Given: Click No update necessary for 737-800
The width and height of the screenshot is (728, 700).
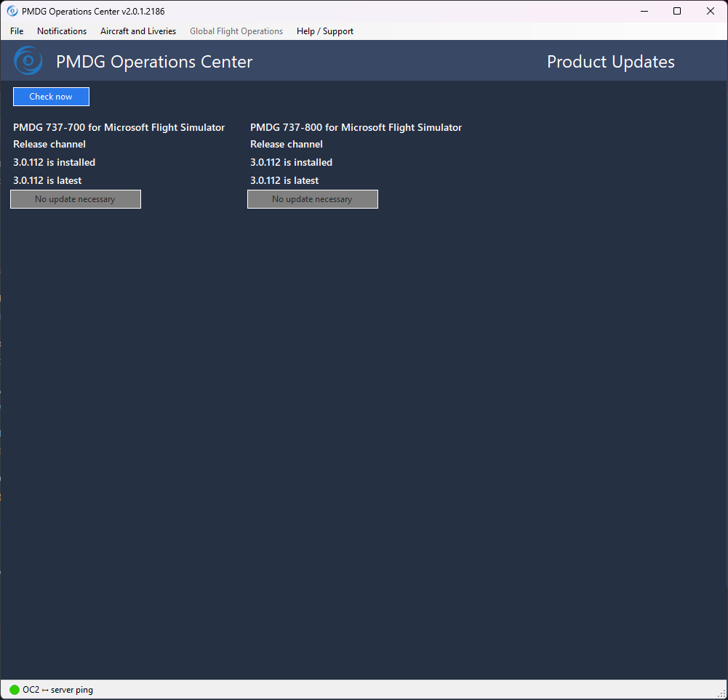Looking at the screenshot, I should (x=313, y=199).
